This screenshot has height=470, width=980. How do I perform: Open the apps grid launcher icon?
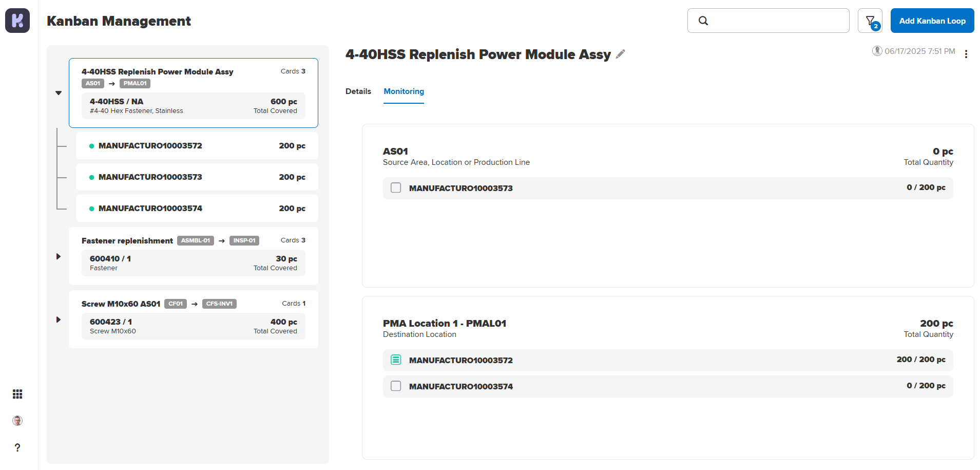[17, 394]
